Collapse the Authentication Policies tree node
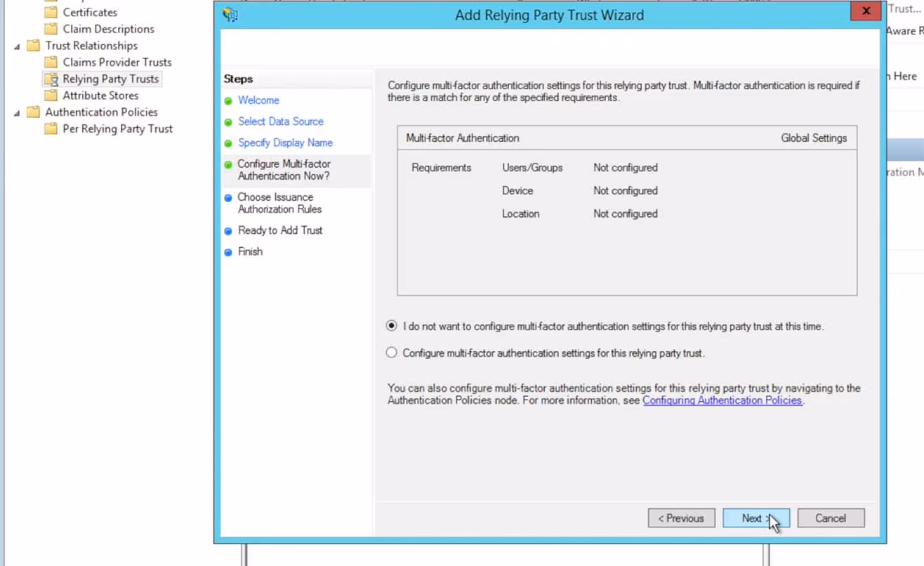 pos(17,112)
